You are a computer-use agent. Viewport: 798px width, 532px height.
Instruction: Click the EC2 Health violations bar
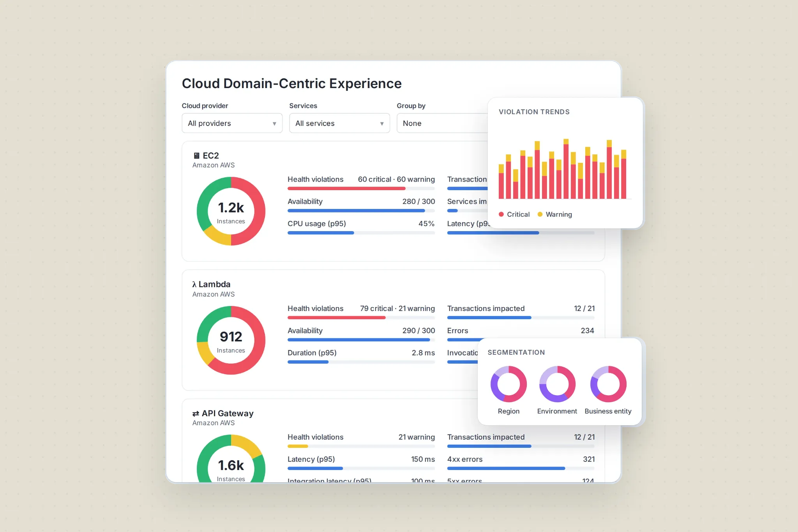click(x=361, y=189)
